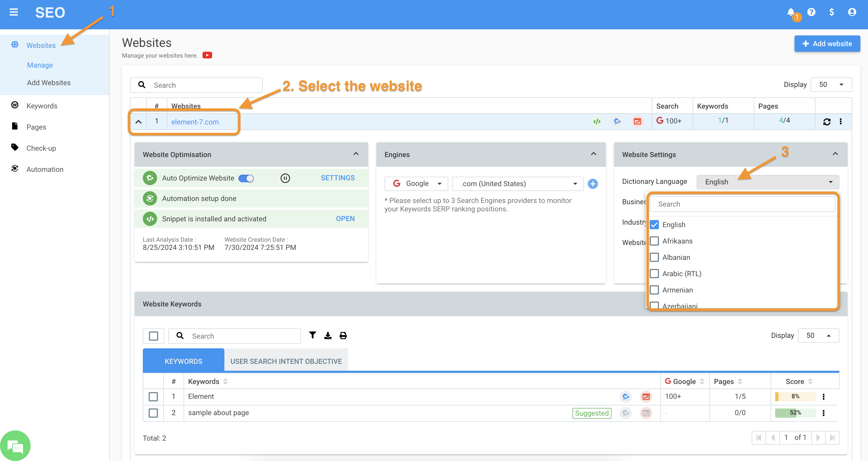
Task: Open Automation in the sidebar
Action: 45,170
